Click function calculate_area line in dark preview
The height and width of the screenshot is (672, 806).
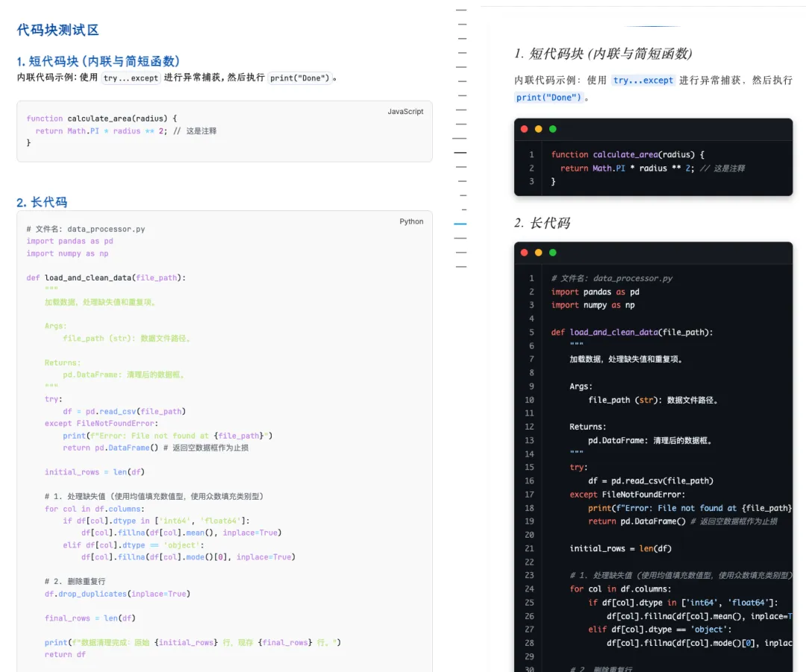point(628,154)
